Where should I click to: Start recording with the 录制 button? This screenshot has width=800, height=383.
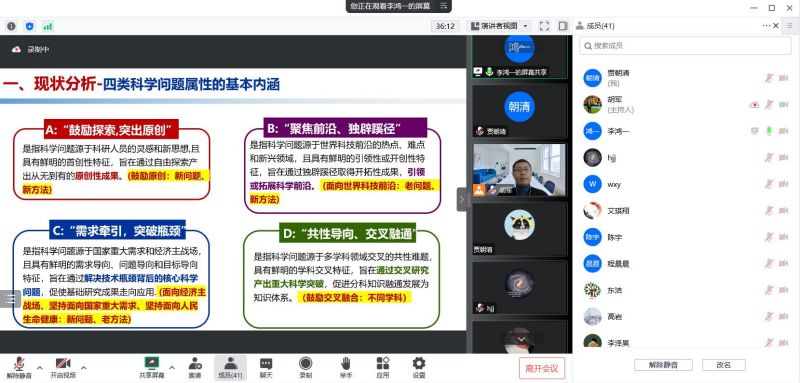pyautogui.click(x=306, y=367)
